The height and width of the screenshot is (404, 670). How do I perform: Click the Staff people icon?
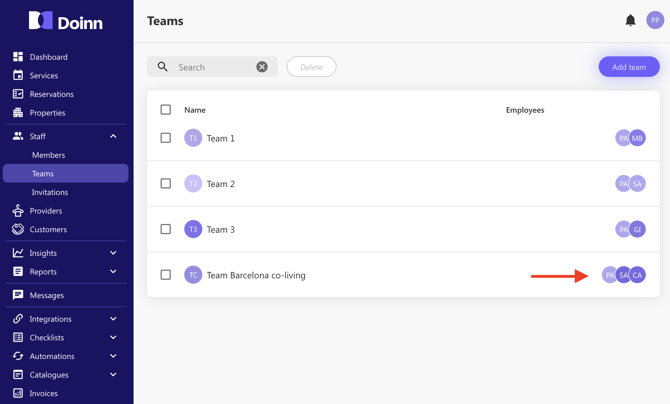click(18, 136)
